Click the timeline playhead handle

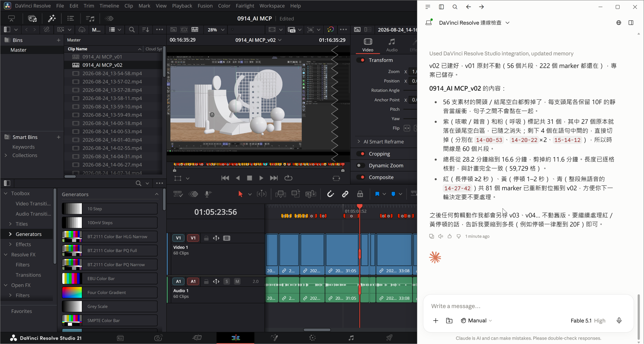[360, 206]
